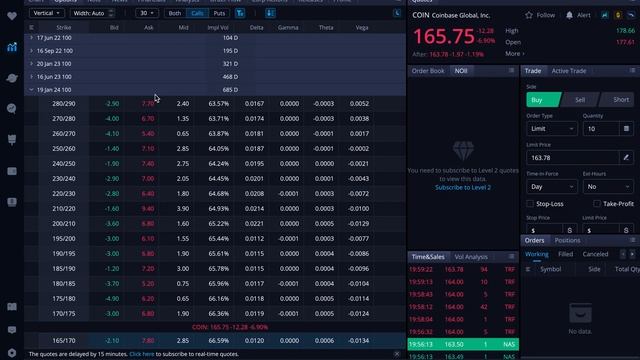640x360 pixels.
Task: Open the settings gear icon at sidebar bottom
Action: [x=12, y=353]
